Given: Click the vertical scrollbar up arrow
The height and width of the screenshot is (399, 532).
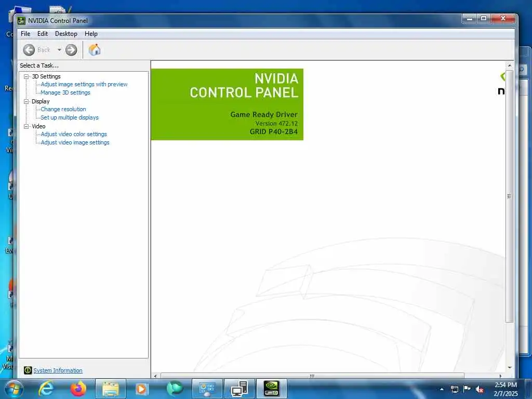Looking at the screenshot, I should [509, 65].
